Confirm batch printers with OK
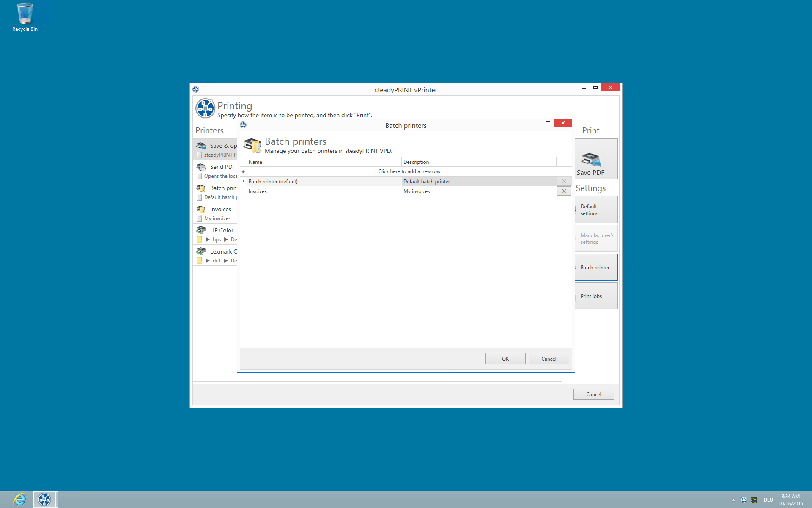 pos(505,359)
